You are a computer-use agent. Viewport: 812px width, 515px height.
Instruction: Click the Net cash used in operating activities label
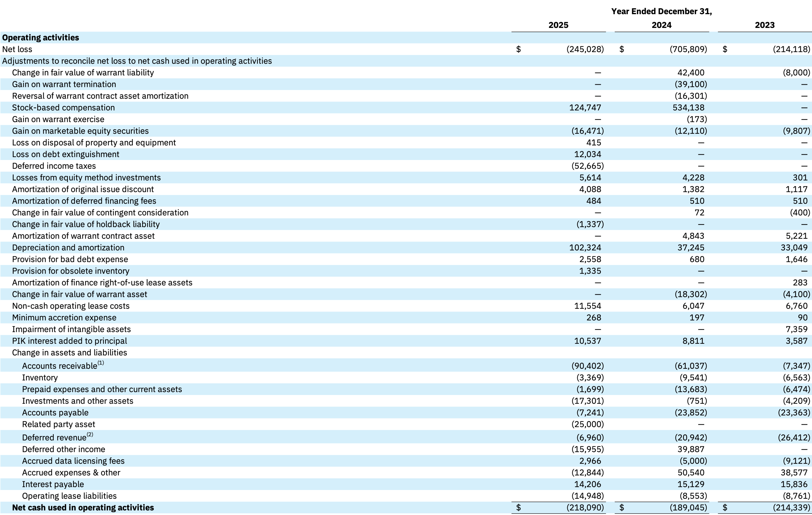pos(83,508)
